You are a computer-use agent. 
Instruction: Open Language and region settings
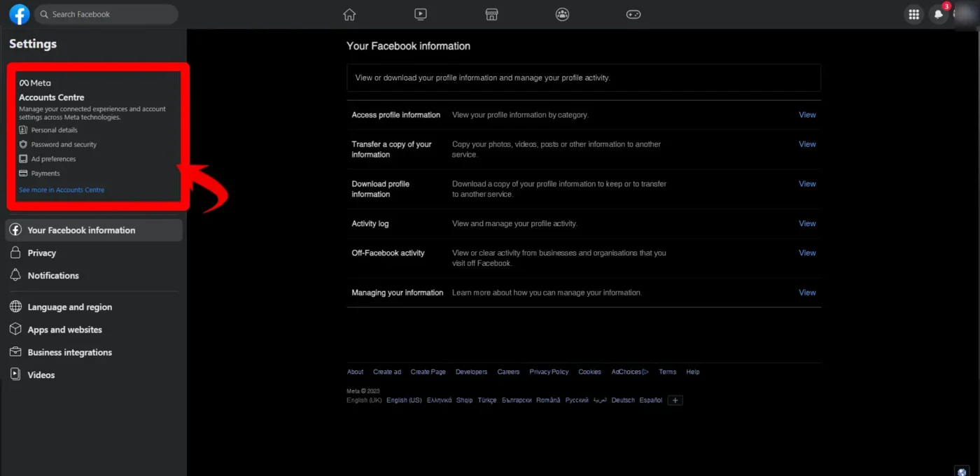69,307
